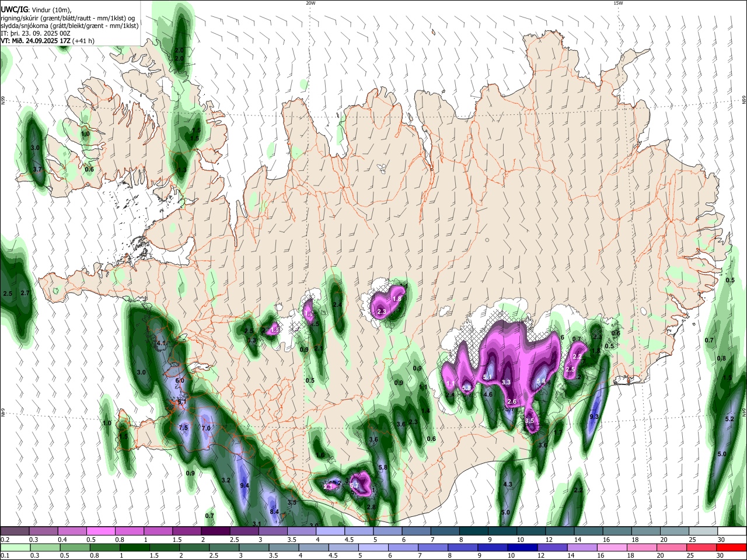Click the pale green 0.1–0.3 swatch in lower legend row
Viewport: 747px width, 560px height.
[x=15, y=547]
